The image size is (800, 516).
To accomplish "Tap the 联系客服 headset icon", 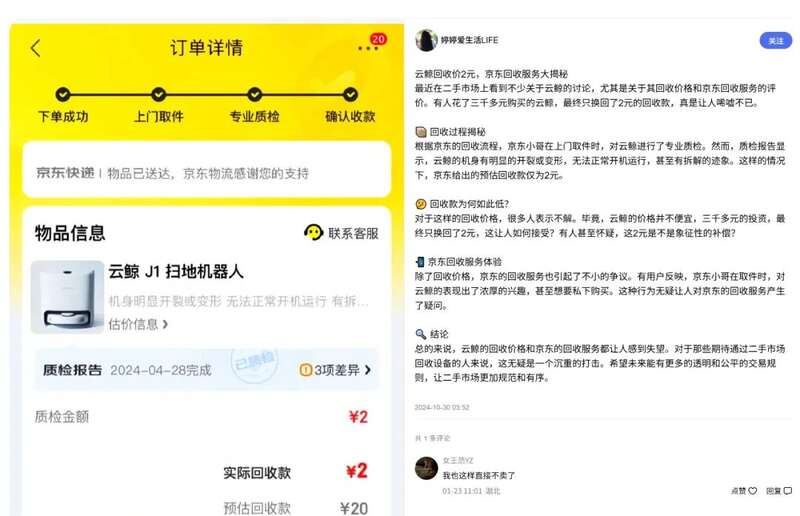I will 313,232.
